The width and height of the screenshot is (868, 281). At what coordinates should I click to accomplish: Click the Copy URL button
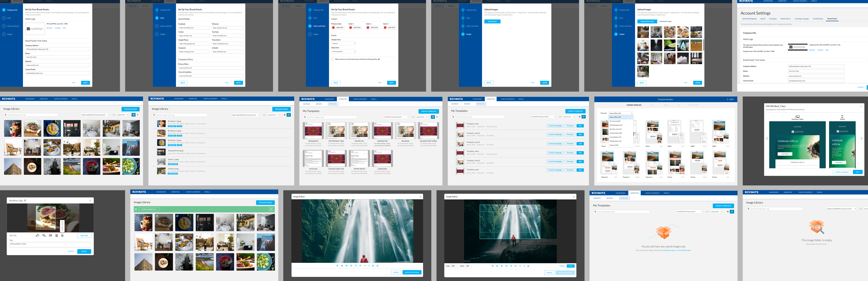(x=84, y=235)
